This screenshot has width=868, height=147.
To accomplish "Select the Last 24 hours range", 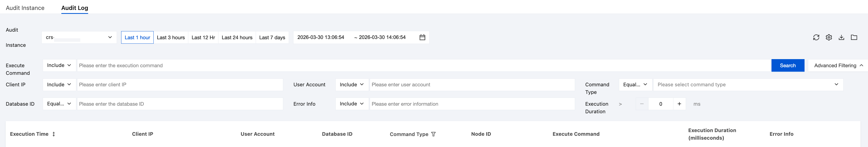I will [237, 37].
